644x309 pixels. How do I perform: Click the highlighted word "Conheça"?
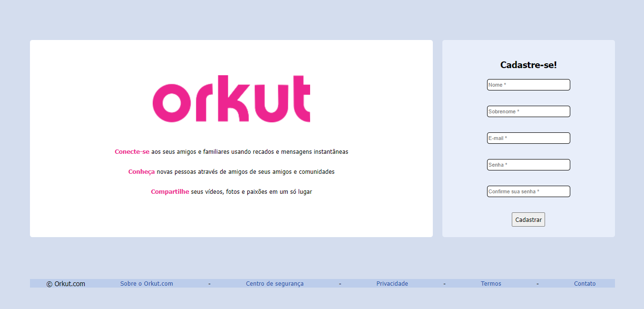tap(141, 171)
